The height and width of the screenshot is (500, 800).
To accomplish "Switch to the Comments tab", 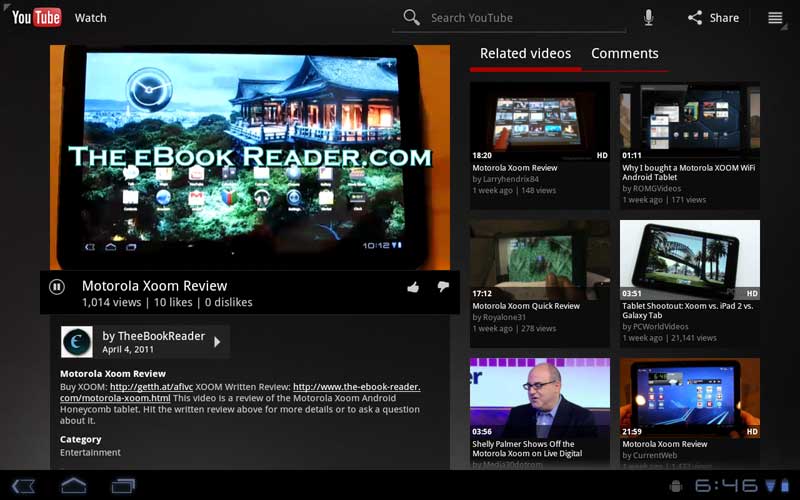I will point(624,54).
